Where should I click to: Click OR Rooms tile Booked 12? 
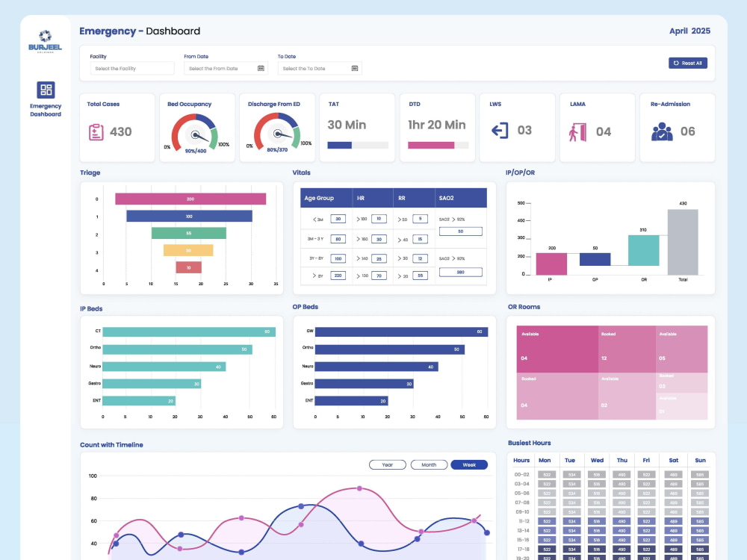point(627,349)
